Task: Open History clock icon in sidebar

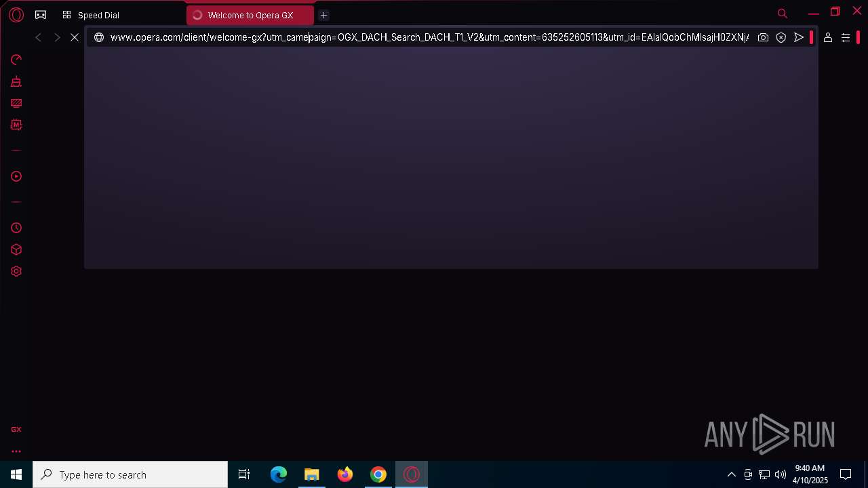Action: tap(16, 228)
